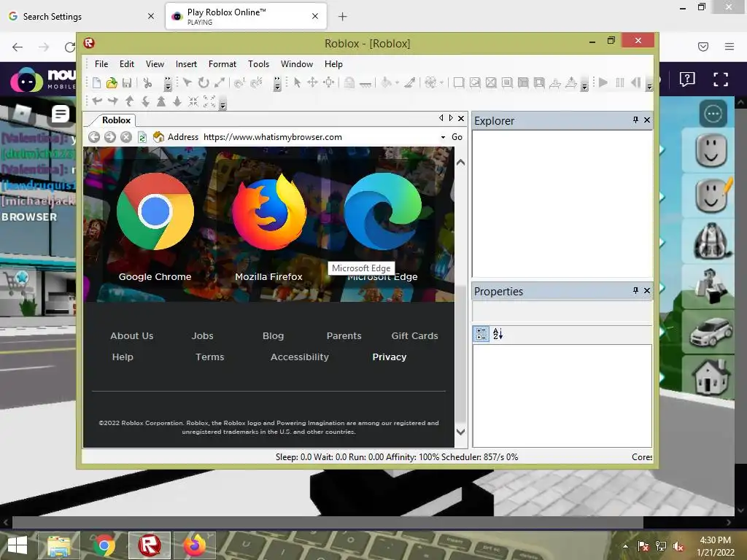Viewport: 747px width, 560px height.
Task: Select the move cross-arrows tool
Action: [312, 82]
